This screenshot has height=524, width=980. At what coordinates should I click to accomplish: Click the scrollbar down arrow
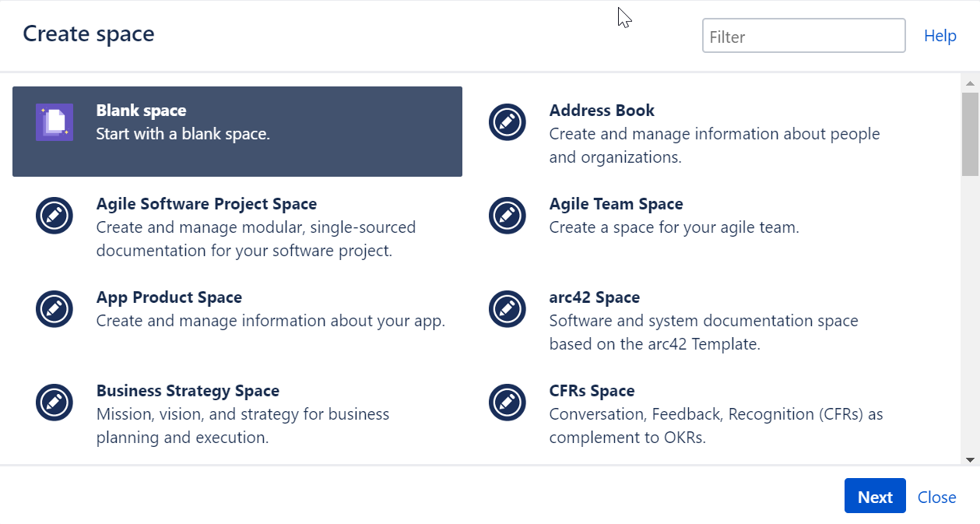click(970, 459)
